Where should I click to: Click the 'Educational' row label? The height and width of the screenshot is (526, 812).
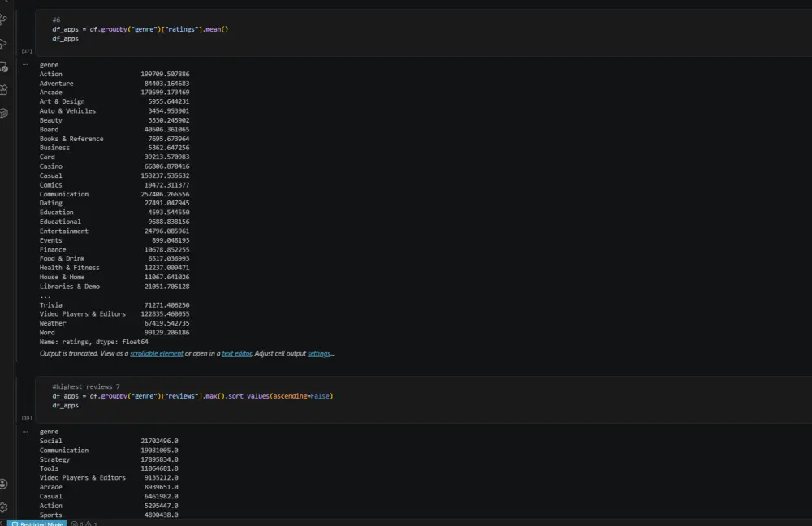60,222
